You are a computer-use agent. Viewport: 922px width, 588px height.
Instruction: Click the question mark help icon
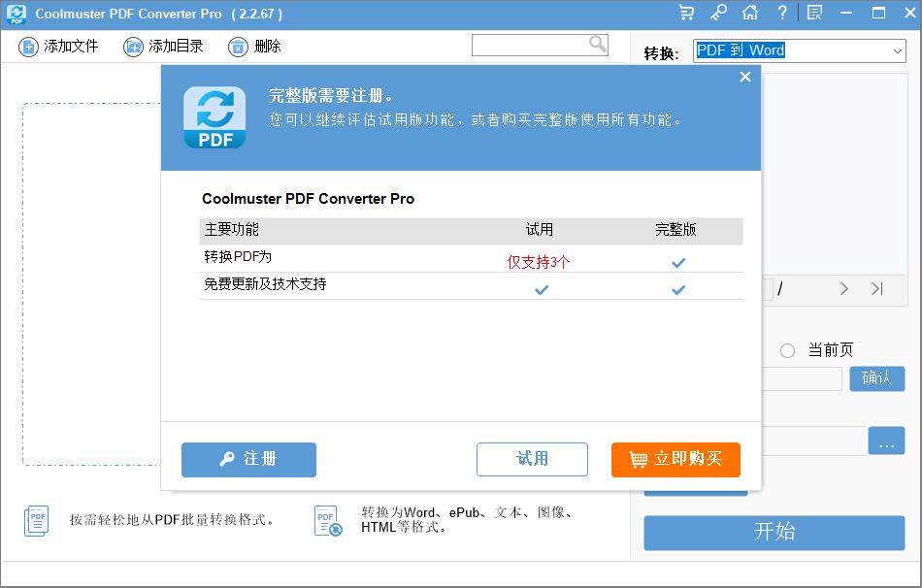click(781, 13)
